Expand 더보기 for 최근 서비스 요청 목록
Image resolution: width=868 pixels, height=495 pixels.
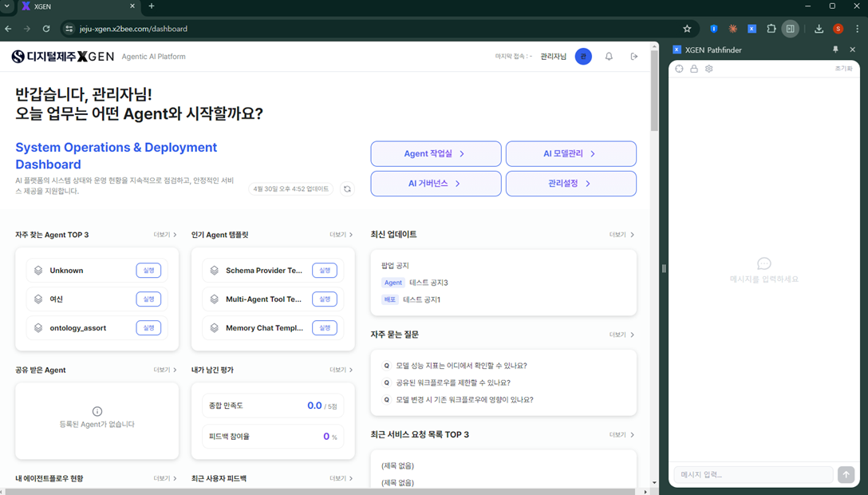[x=621, y=434]
